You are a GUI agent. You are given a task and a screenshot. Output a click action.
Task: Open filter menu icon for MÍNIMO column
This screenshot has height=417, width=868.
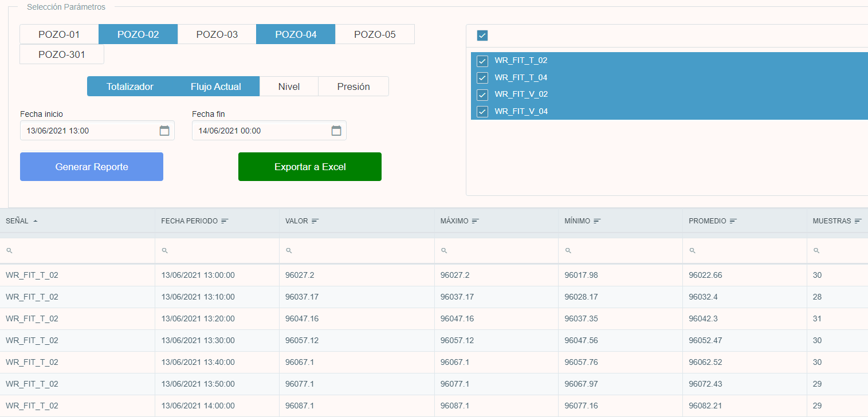coord(597,221)
